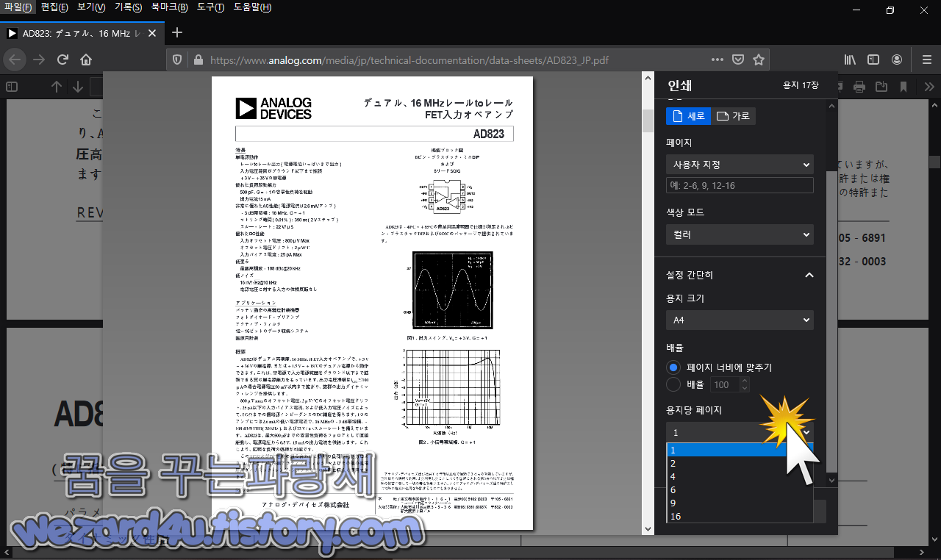The width and height of the screenshot is (941, 560).
Task: Go back to the previous page
Action: click(16, 60)
